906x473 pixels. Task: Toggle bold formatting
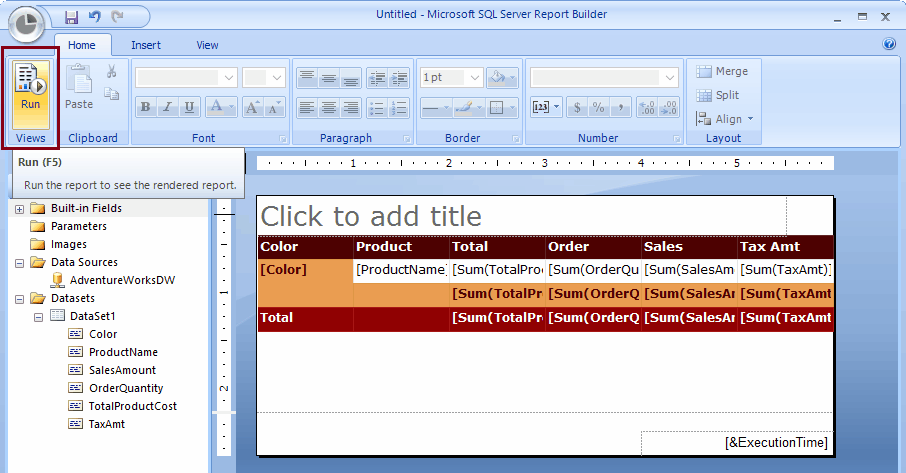coord(146,107)
